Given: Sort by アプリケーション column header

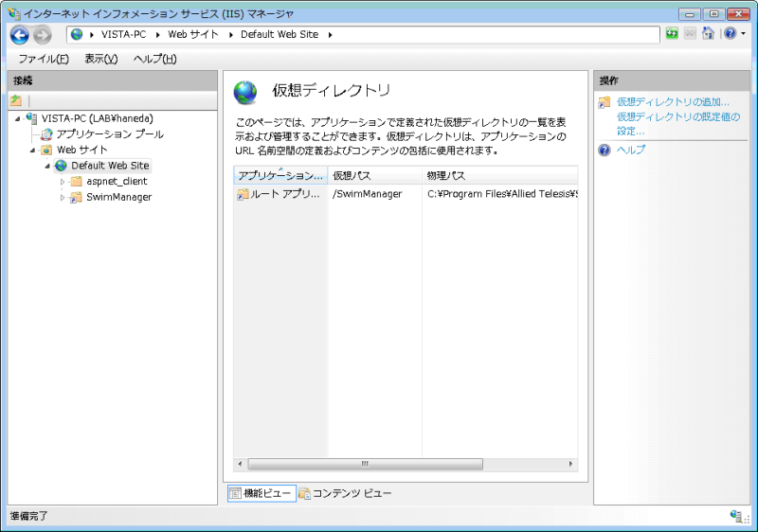Looking at the screenshot, I should (x=280, y=175).
